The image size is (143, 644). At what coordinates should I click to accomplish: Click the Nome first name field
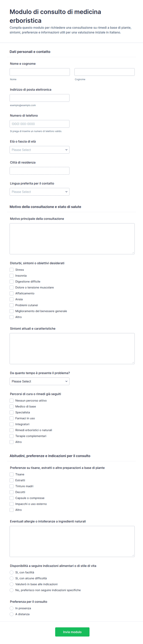[x=40, y=72]
